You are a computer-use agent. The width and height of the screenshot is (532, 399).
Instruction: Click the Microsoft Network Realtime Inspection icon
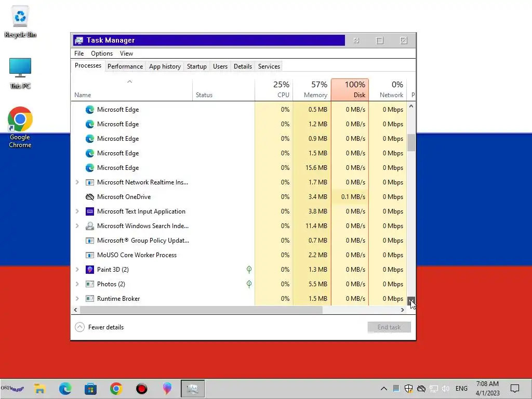89,182
